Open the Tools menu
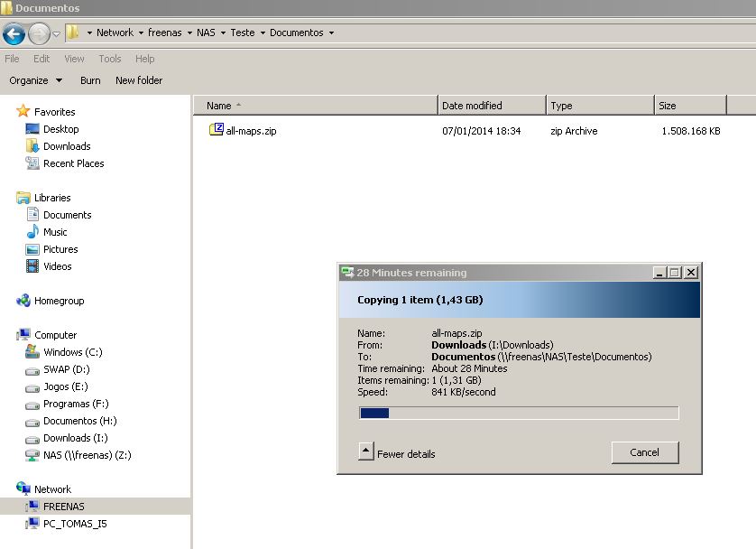The height and width of the screenshot is (549, 756). point(110,59)
